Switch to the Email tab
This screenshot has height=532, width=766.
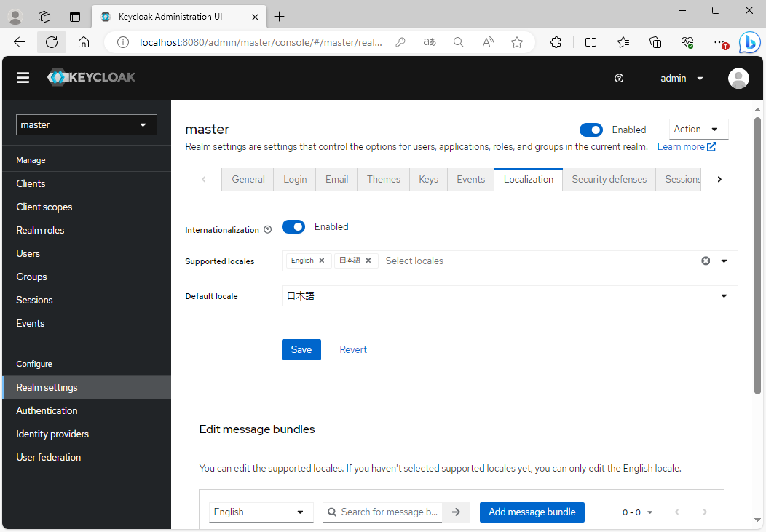tap(336, 179)
